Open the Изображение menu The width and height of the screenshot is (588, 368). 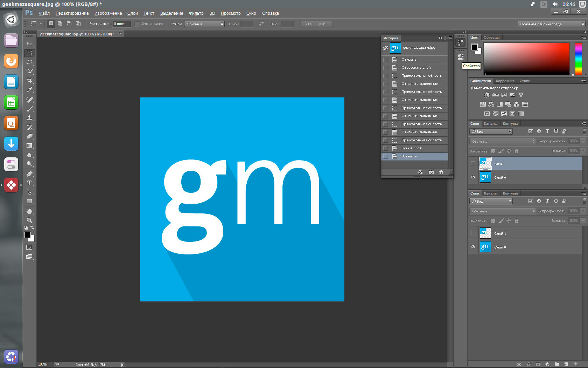tap(108, 13)
